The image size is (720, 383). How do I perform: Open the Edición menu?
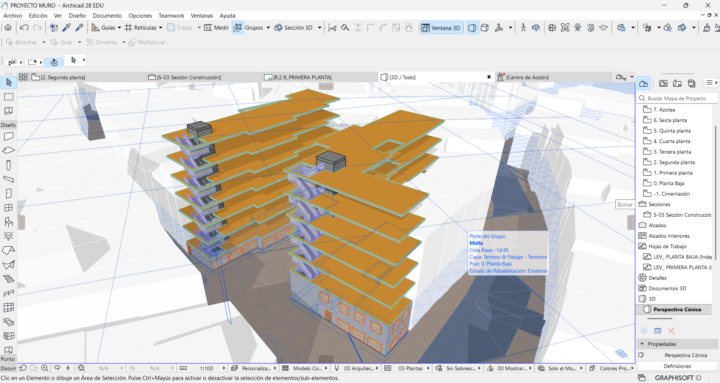coord(38,16)
